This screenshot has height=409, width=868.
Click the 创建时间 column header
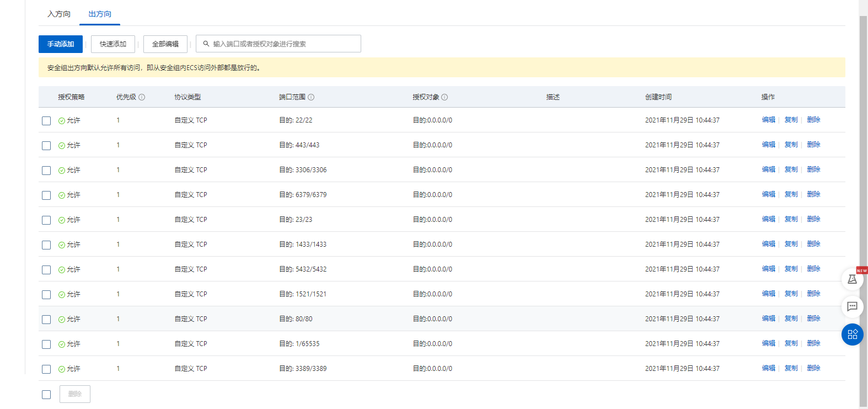[x=658, y=97]
